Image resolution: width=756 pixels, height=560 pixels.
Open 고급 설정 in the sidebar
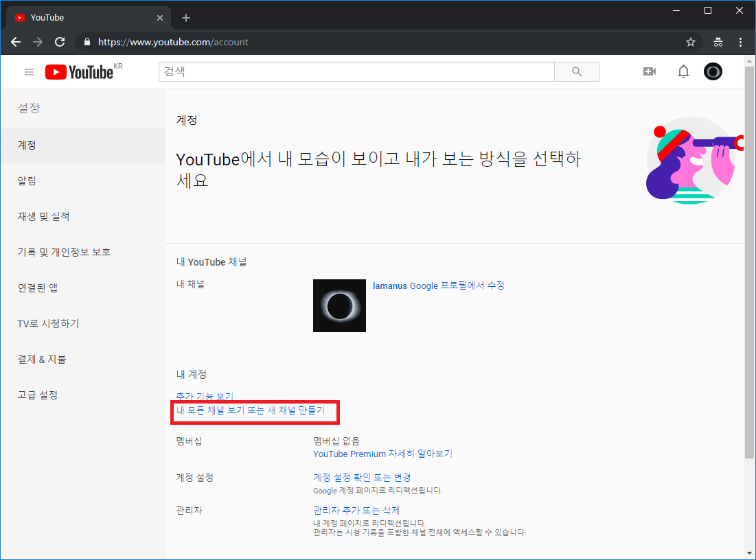[x=38, y=395]
